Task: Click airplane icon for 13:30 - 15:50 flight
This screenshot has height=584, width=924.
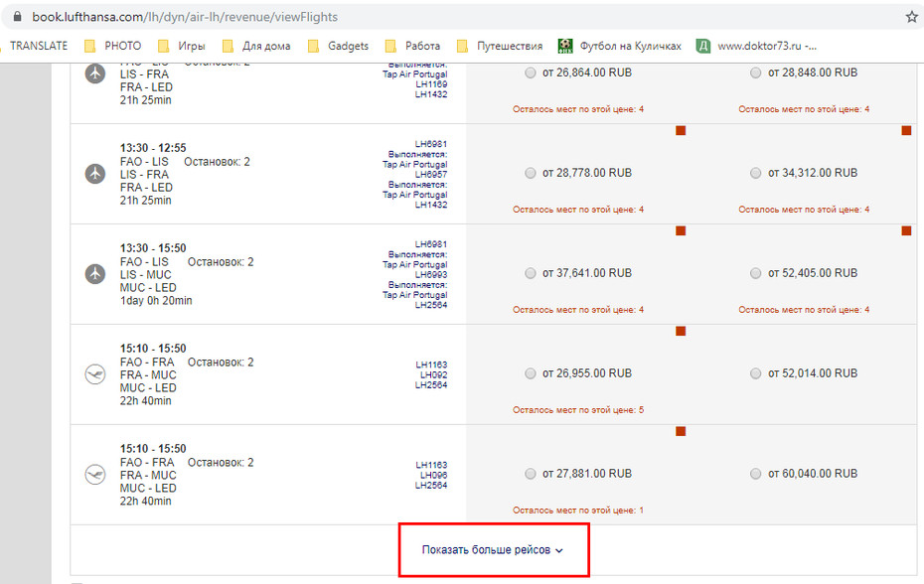Action: 94,273
